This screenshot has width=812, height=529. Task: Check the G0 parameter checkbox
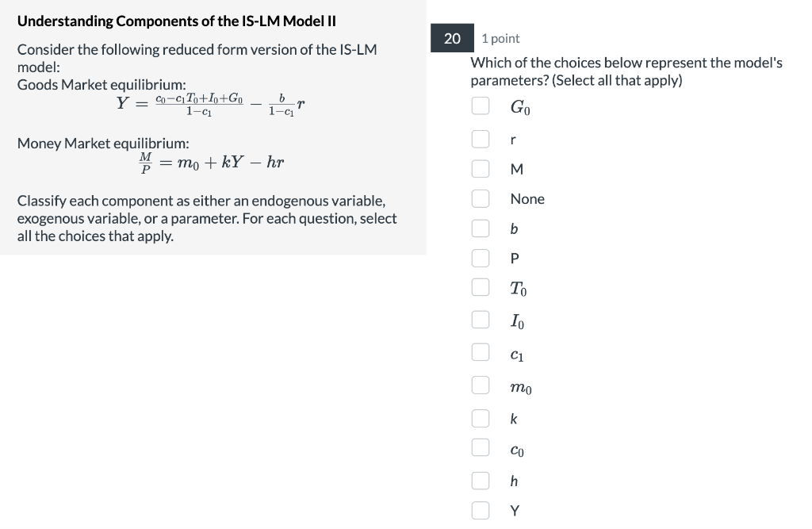tap(481, 105)
